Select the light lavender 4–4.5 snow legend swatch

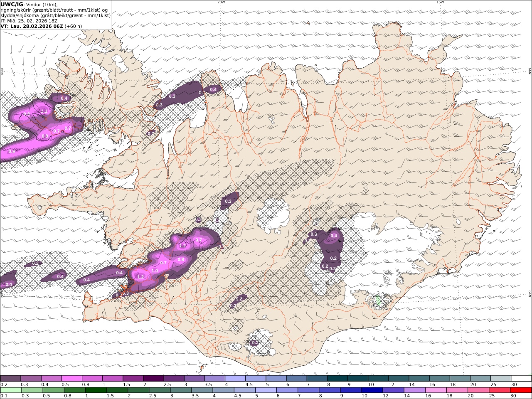pyautogui.click(x=235, y=378)
